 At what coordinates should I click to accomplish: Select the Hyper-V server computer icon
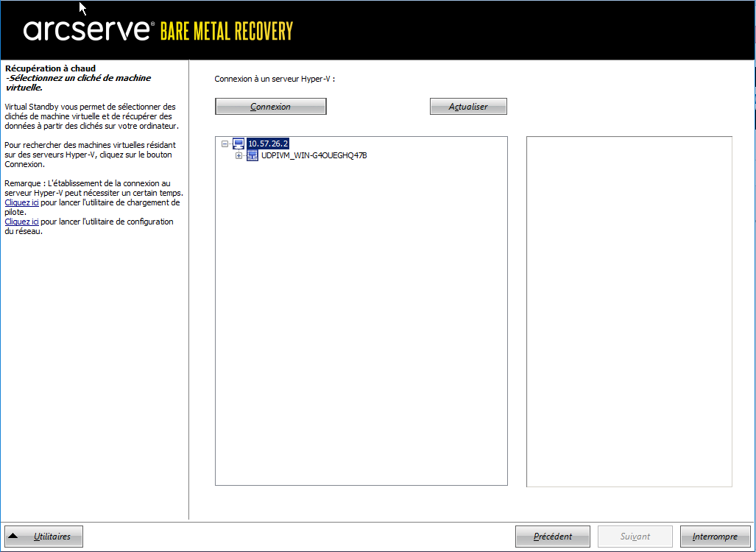(x=239, y=144)
